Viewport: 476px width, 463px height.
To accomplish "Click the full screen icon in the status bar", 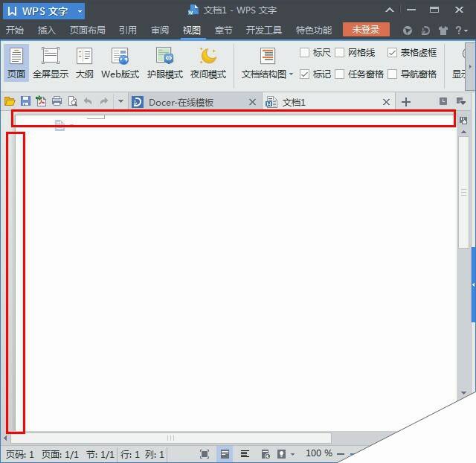I will 205,454.
